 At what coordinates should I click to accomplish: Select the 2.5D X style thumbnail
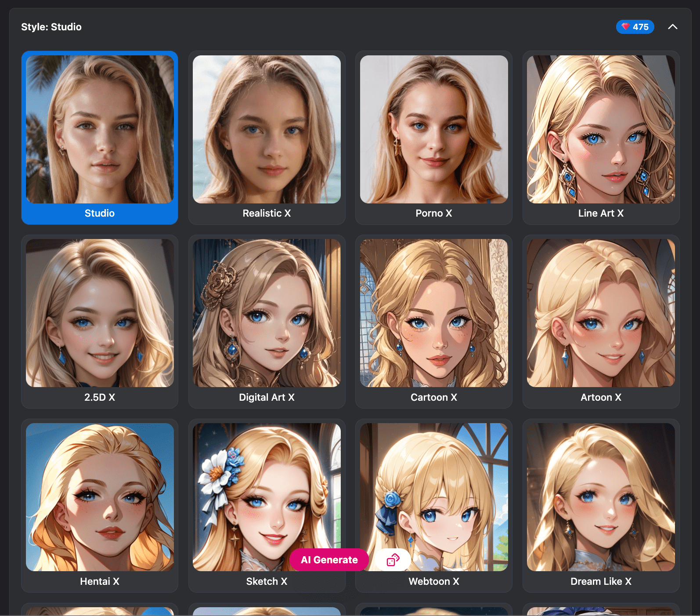(x=100, y=313)
